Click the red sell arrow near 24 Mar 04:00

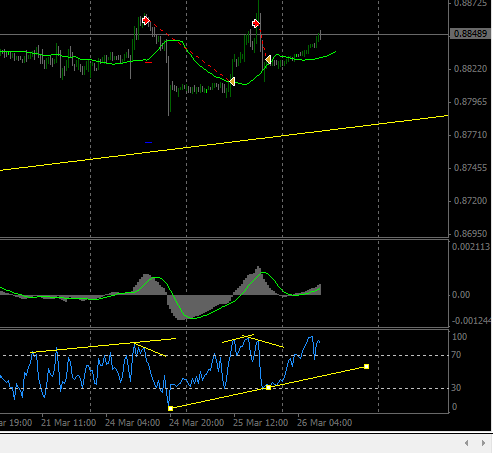pos(146,21)
